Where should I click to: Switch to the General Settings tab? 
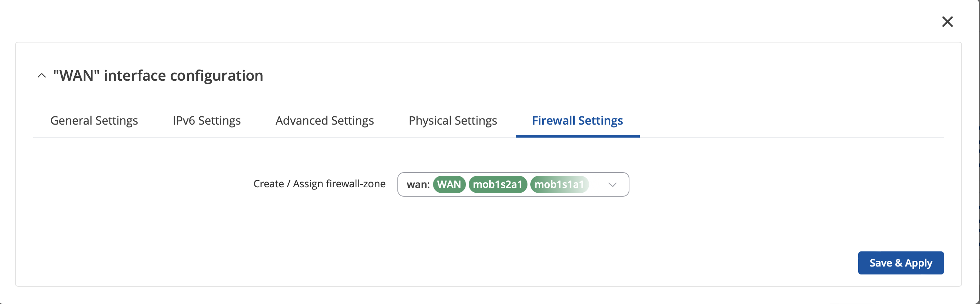[94, 121]
